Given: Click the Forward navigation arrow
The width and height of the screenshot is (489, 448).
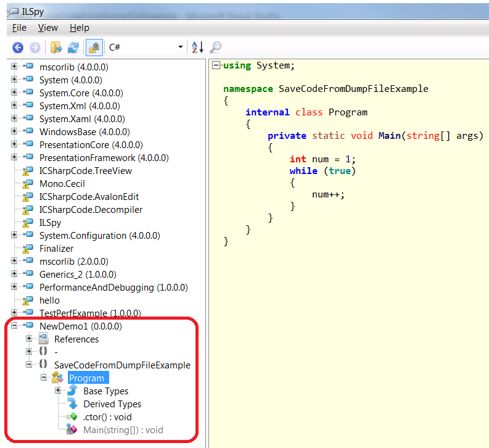Looking at the screenshot, I should pyautogui.click(x=35, y=48).
